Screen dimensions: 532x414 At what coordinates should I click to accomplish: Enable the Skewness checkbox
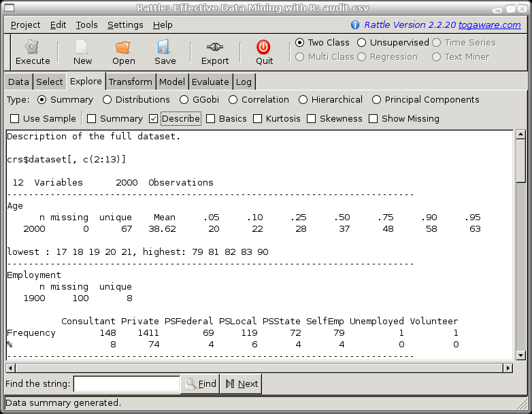311,119
